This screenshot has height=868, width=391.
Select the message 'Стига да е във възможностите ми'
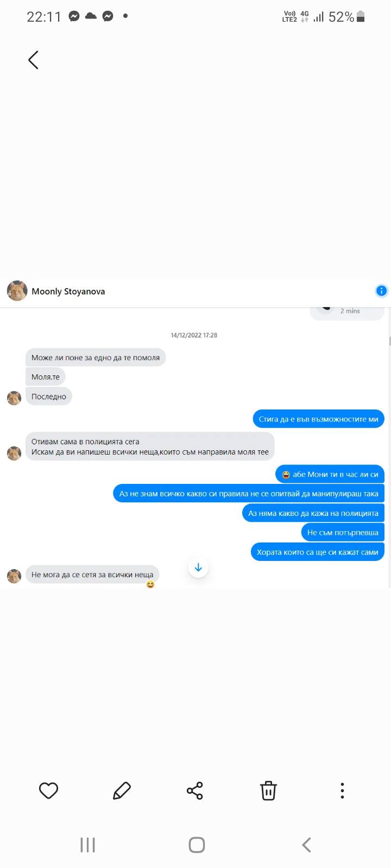tap(318, 419)
